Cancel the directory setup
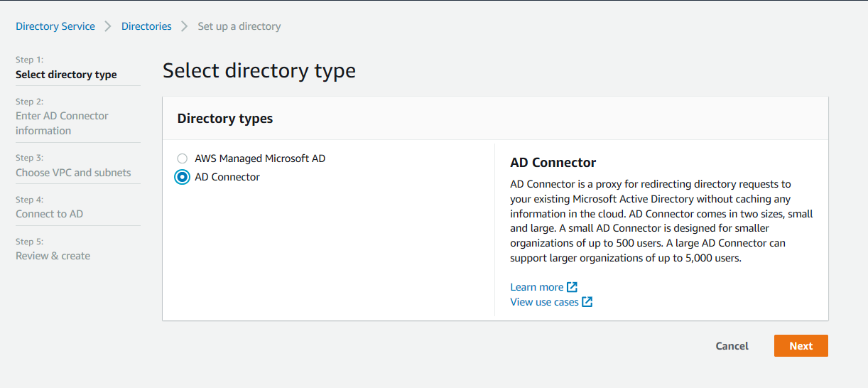The image size is (868, 388). [732, 346]
